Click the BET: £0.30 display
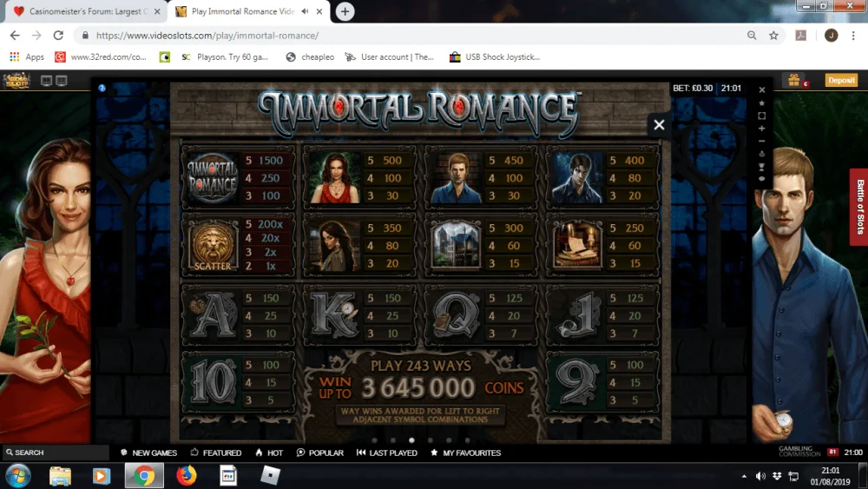The width and height of the screenshot is (868, 489). tap(693, 88)
